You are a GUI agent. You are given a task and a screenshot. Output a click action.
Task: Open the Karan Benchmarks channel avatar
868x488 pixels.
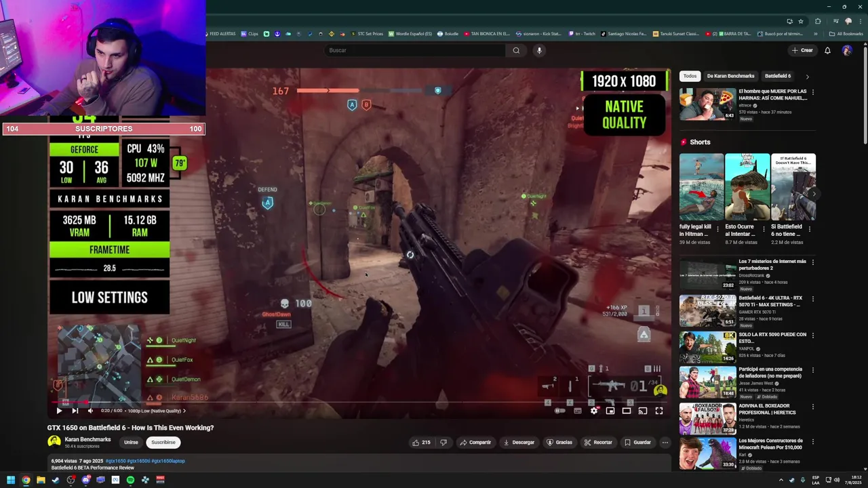[x=54, y=442]
